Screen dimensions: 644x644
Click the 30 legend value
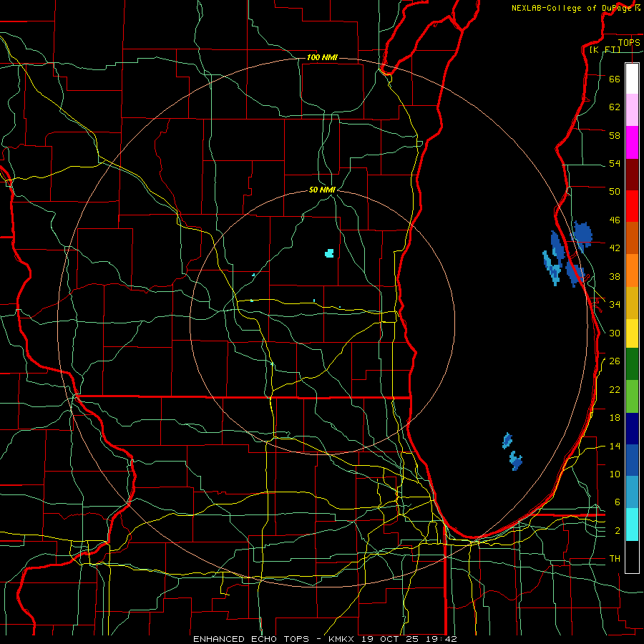[x=615, y=333]
